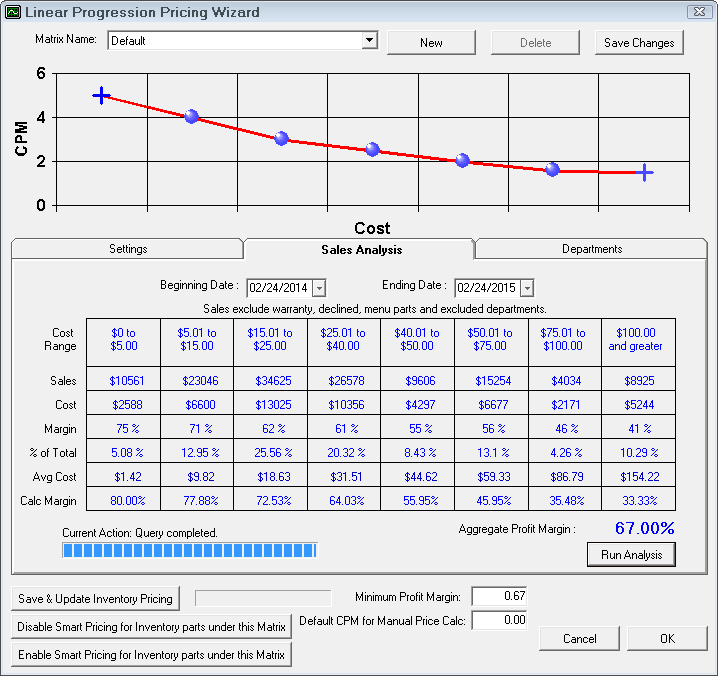The height and width of the screenshot is (676, 718).
Task: Create a new matrix with New button
Action: tap(431, 43)
